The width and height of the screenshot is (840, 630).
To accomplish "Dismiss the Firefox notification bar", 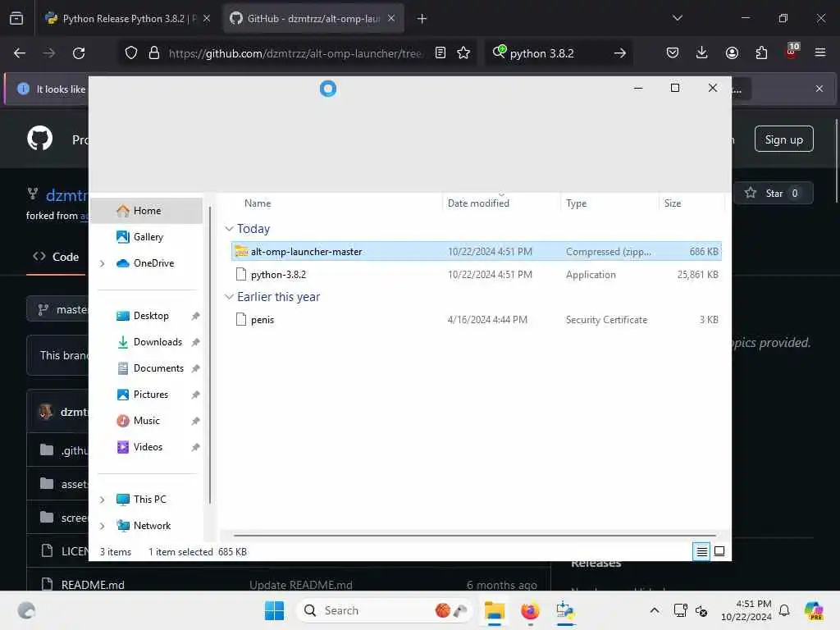I will 819,89.
